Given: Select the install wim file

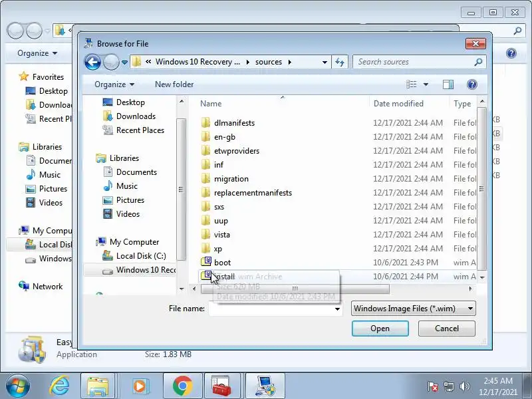Looking at the screenshot, I should pos(224,277).
